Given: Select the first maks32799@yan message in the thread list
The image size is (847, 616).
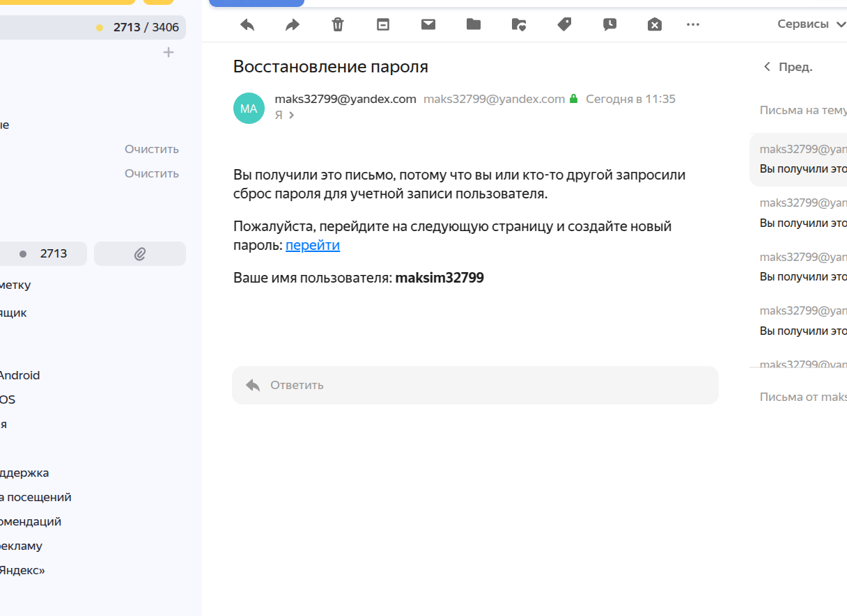Looking at the screenshot, I should click(x=802, y=159).
